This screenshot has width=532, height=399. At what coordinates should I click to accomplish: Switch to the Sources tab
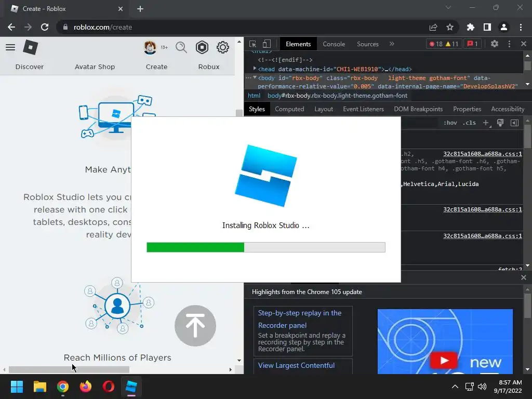[367, 44]
